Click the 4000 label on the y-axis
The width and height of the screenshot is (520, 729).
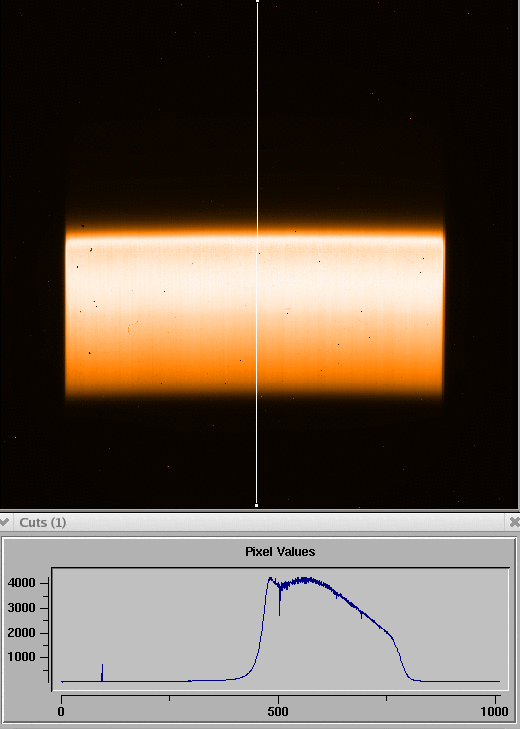(x=21, y=583)
